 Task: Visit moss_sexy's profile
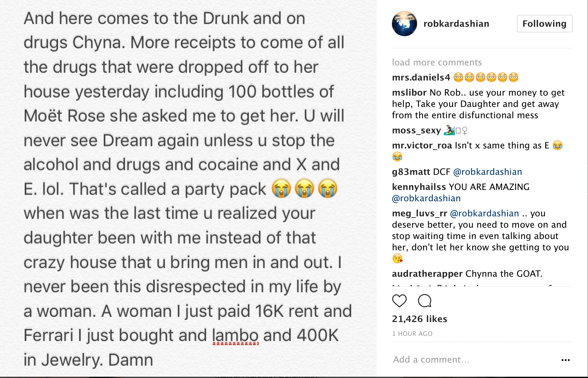click(416, 130)
